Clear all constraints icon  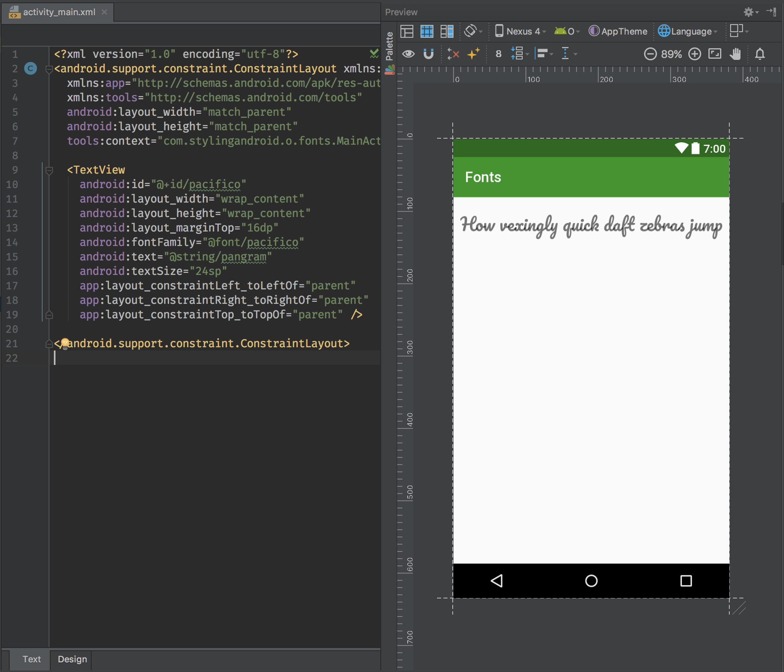point(453,54)
